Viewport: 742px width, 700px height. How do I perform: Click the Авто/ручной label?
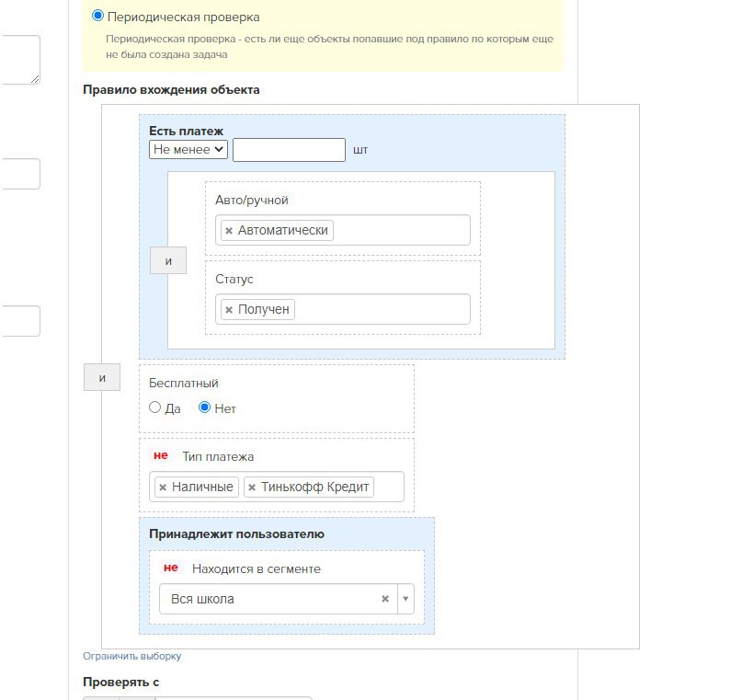252,201
